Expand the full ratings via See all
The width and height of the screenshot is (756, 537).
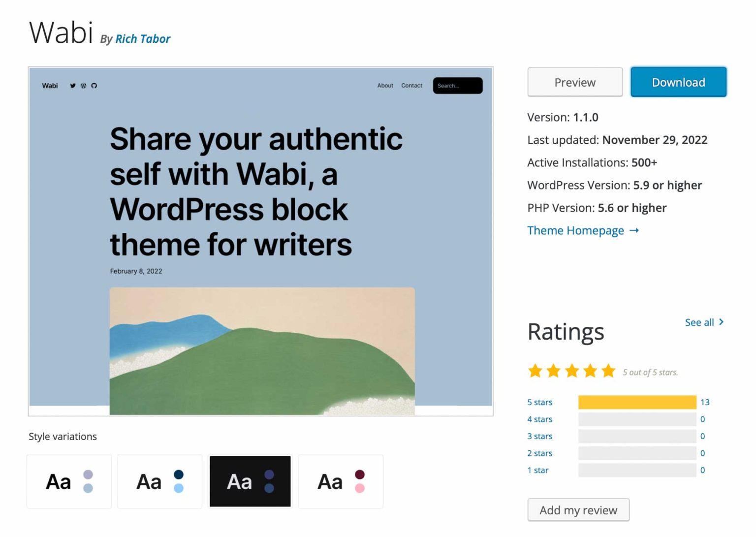699,322
